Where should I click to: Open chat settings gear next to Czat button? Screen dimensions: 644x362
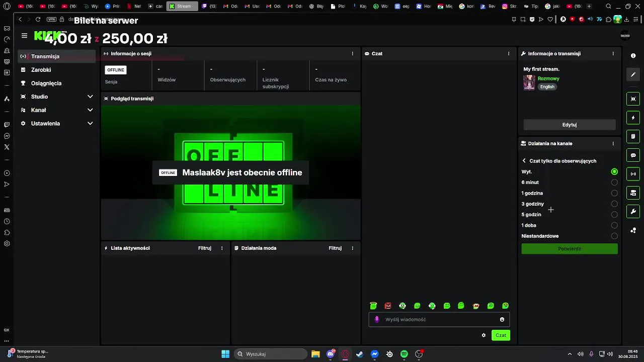click(484, 335)
